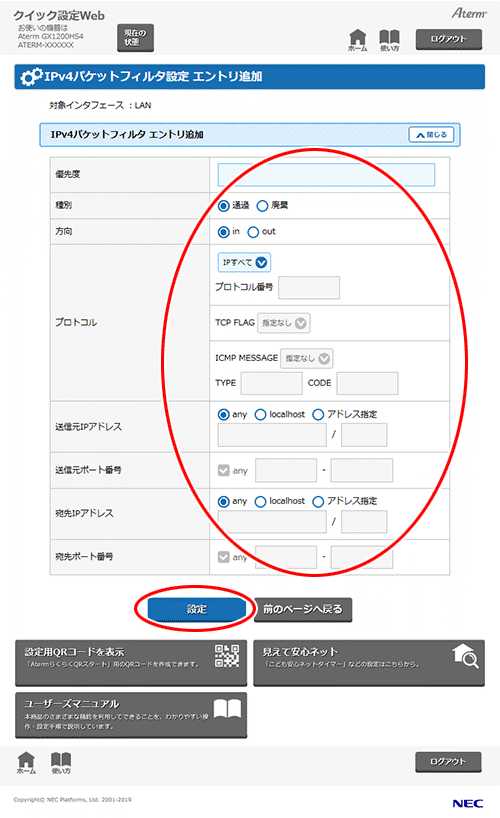
Task: Click the 送信元IPアドレス address field
Action: pos(272,435)
